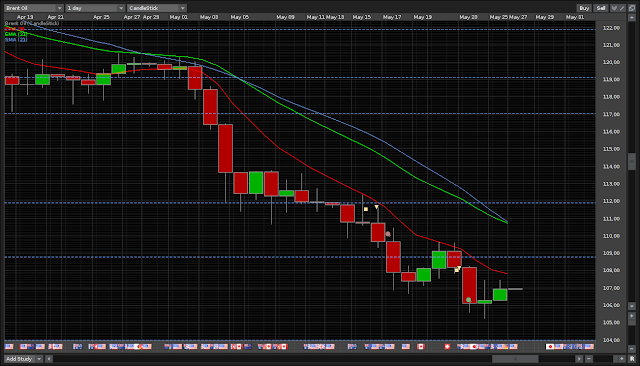The height and width of the screenshot is (366, 640).
Task: Click the yellow triangle marker near May 17
Action: pyautogui.click(x=376, y=207)
